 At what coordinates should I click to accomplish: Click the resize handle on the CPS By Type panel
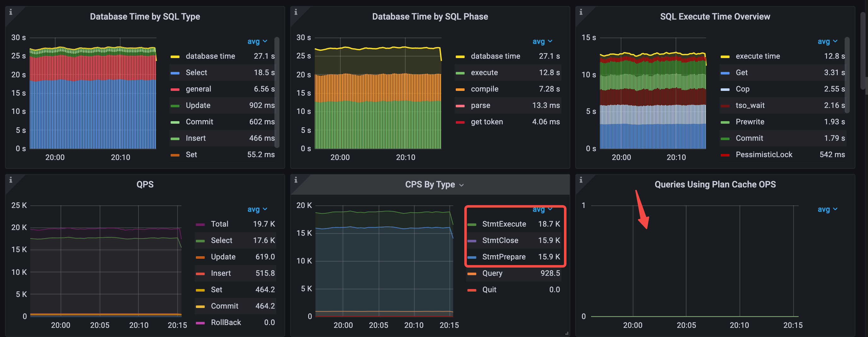pyautogui.click(x=566, y=332)
